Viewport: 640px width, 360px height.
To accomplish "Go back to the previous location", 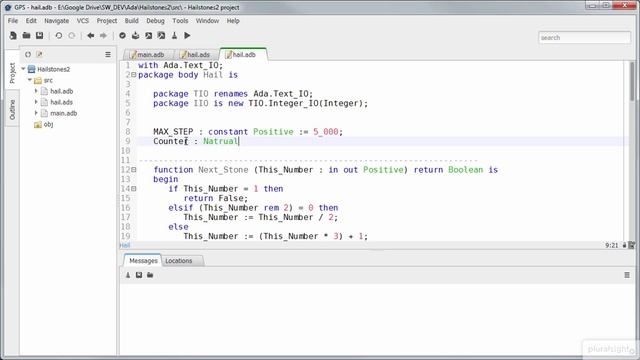I will coord(91,36).
